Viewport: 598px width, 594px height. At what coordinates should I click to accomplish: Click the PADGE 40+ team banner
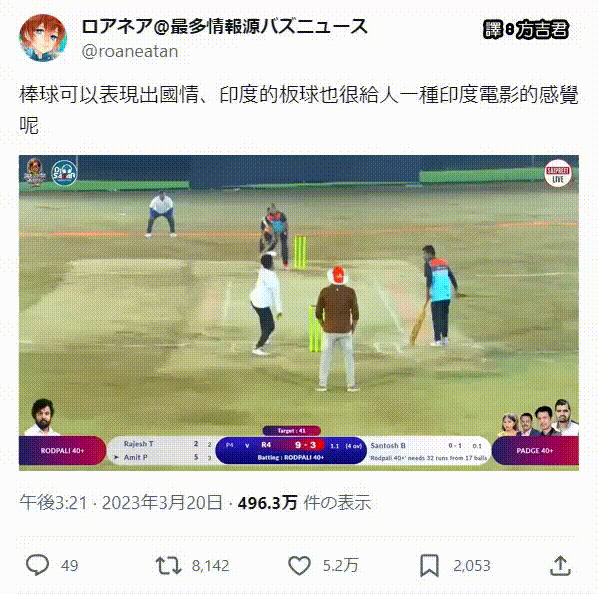[535, 451]
